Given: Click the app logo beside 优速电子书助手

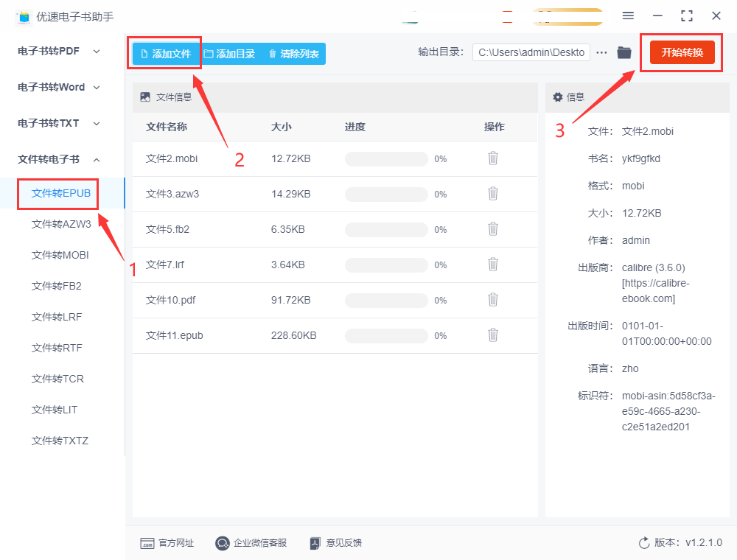Looking at the screenshot, I should click(x=24, y=17).
